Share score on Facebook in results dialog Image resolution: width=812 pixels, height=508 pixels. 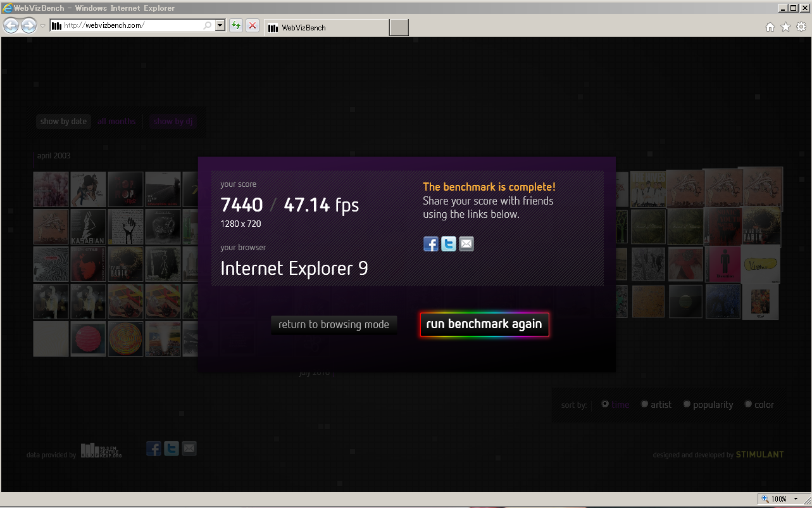click(431, 244)
